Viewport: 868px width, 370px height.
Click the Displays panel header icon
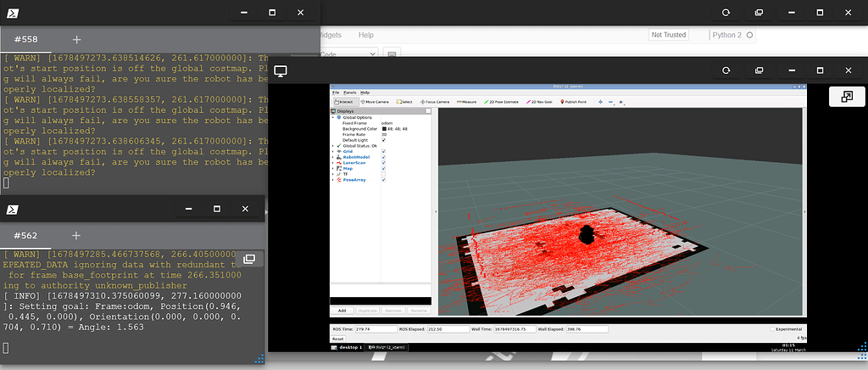pyautogui.click(x=334, y=111)
